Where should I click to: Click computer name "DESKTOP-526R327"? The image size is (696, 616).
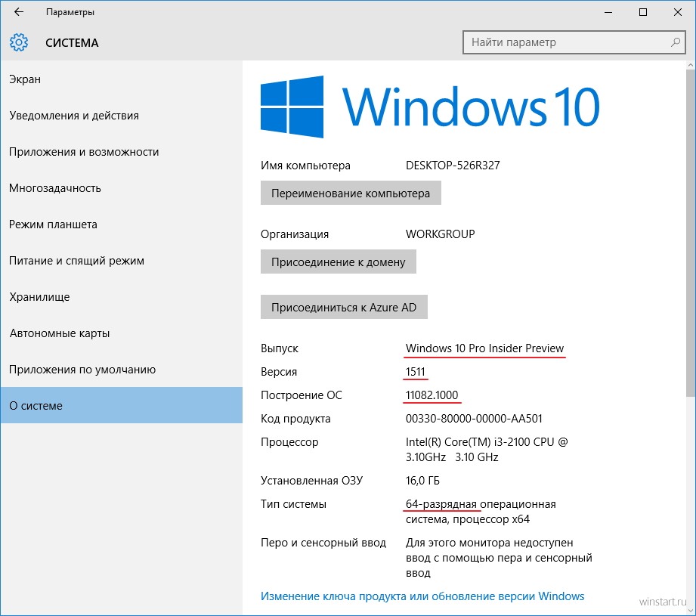(x=453, y=166)
